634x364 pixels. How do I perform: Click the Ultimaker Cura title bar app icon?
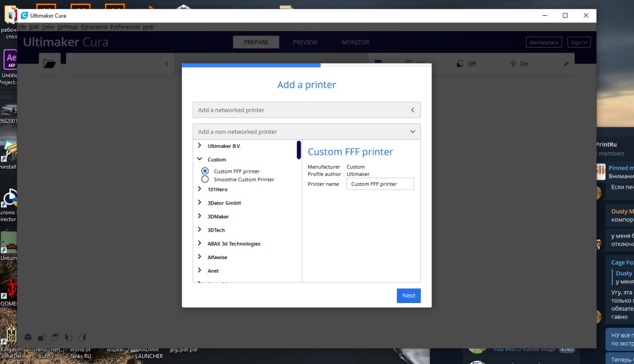[x=24, y=15]
